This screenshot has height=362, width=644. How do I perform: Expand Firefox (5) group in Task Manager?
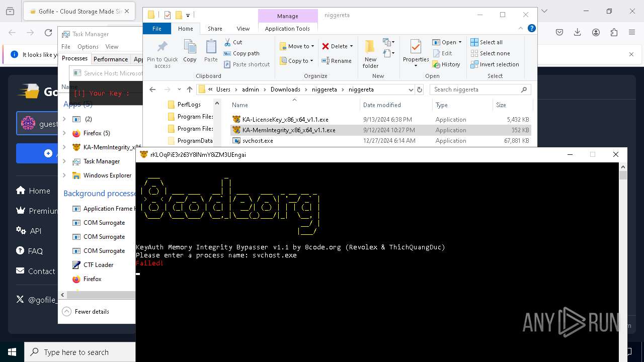(x=64, y=133)
